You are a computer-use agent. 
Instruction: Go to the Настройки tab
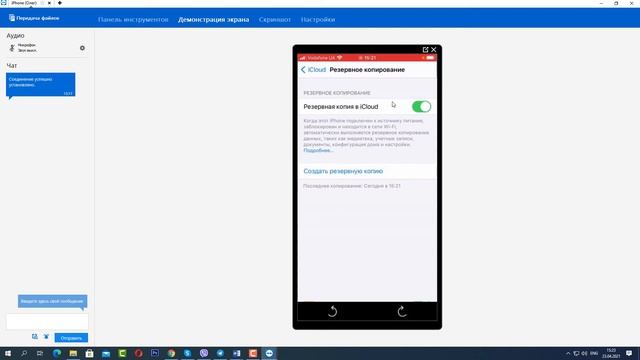pos(318,19)
